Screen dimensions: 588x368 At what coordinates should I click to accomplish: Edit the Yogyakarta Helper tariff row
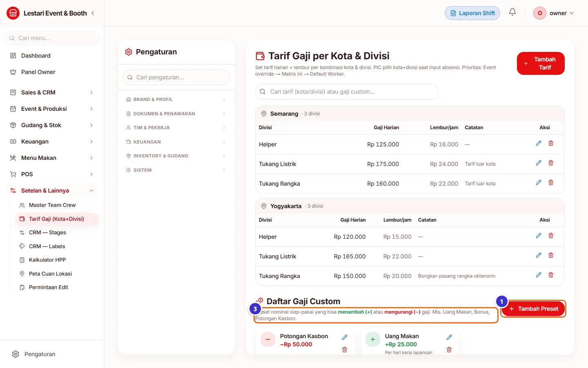pos(539,236)
